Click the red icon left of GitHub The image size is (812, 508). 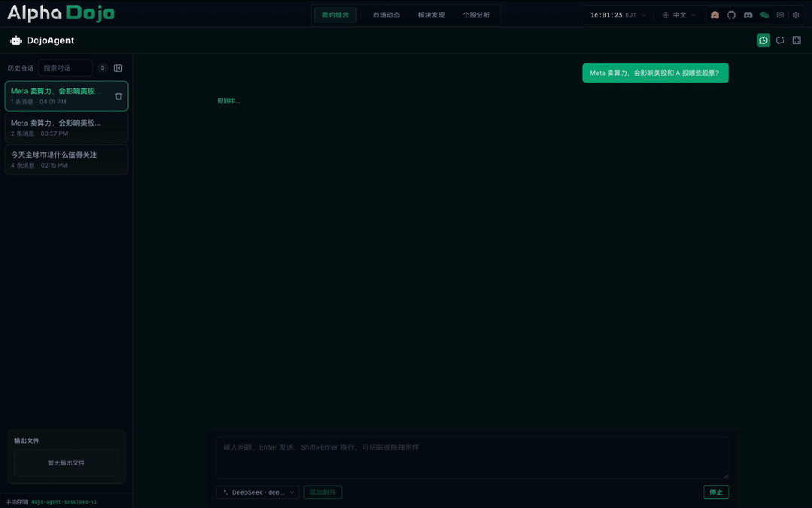715,15
